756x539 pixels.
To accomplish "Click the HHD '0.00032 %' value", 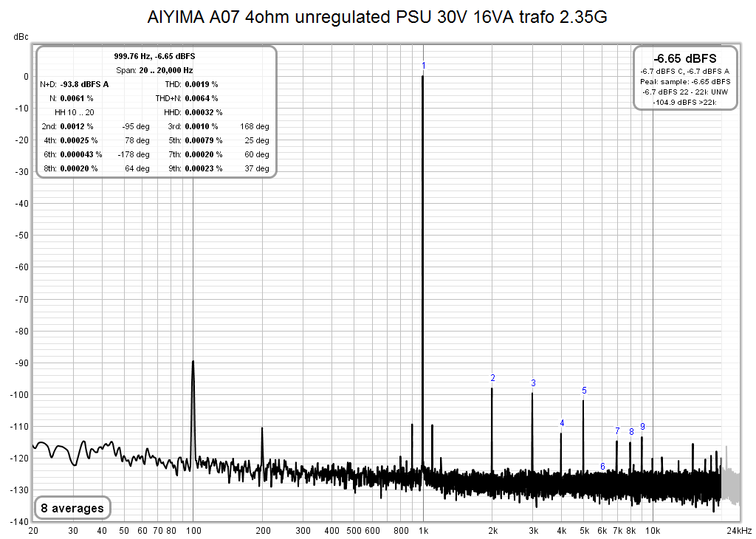I will click(x=204, y=112).
